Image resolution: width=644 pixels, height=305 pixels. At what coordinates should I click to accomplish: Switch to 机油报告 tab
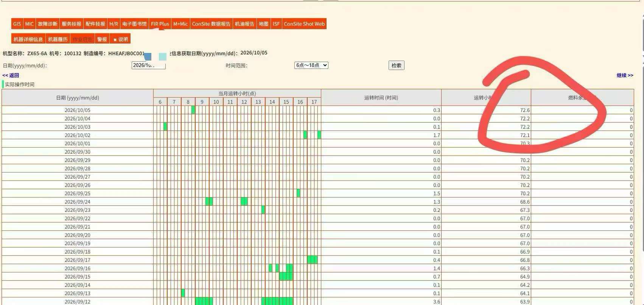(x=245, y=24)
